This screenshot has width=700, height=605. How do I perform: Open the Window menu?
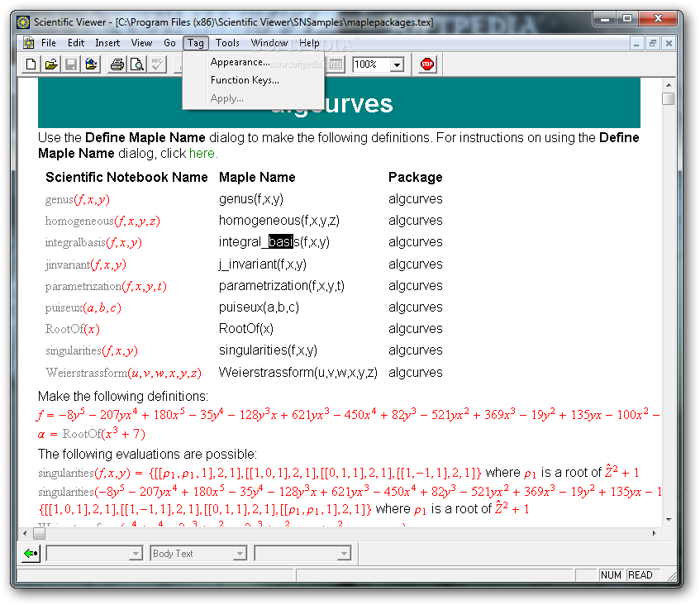click(269, 43)
